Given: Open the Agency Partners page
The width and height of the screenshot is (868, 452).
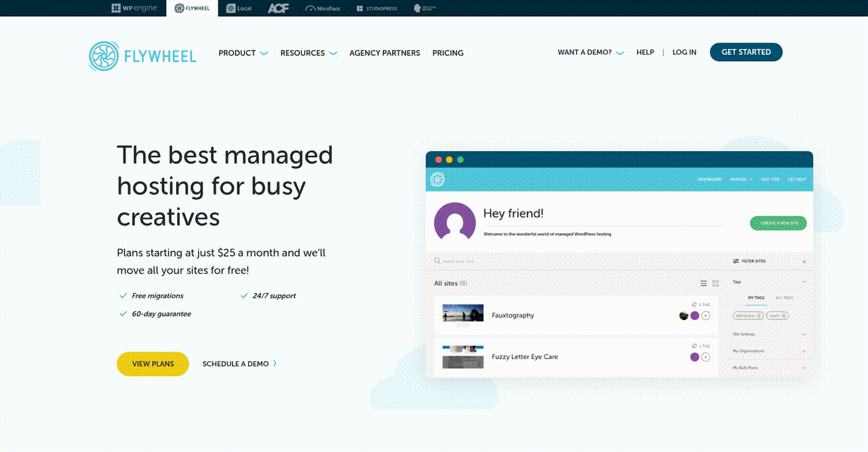Looking at the screenshot, I should pyautogui.click(x=384, y=53).
